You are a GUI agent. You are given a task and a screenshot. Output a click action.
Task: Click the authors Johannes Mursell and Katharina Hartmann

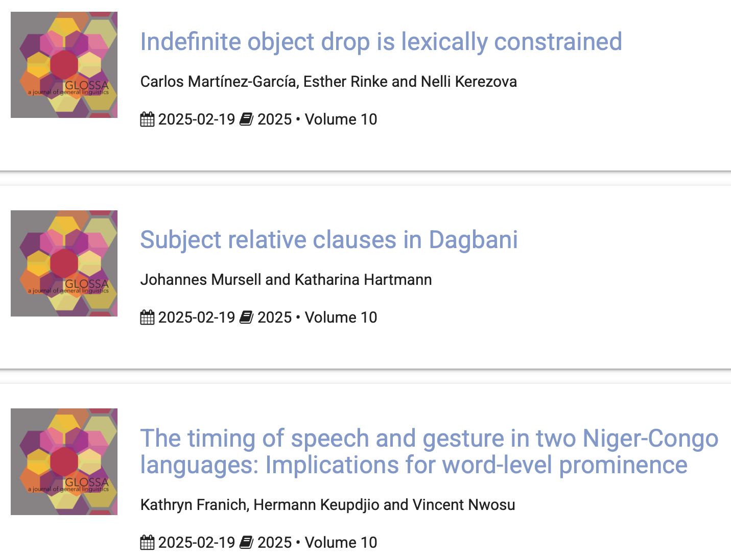click(286, 280)
